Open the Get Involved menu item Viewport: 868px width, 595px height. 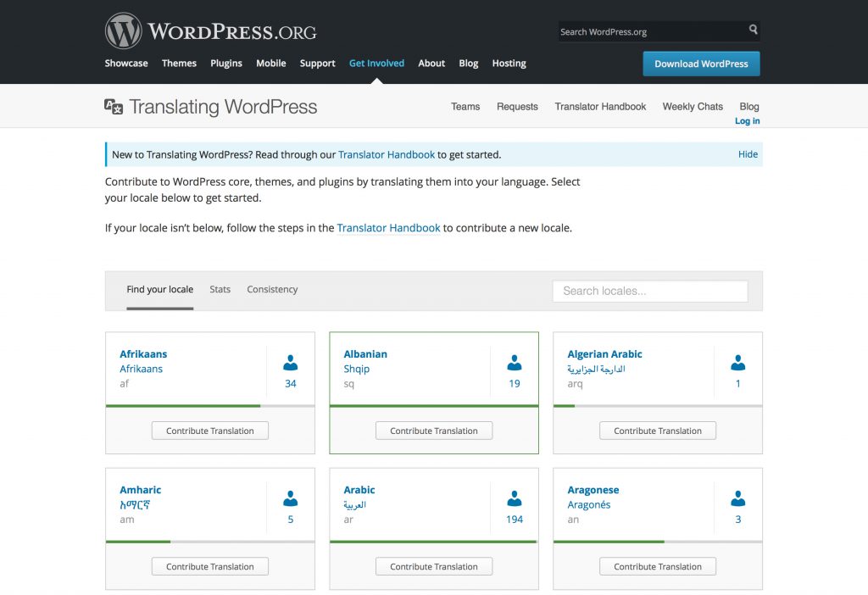[376, 63]
